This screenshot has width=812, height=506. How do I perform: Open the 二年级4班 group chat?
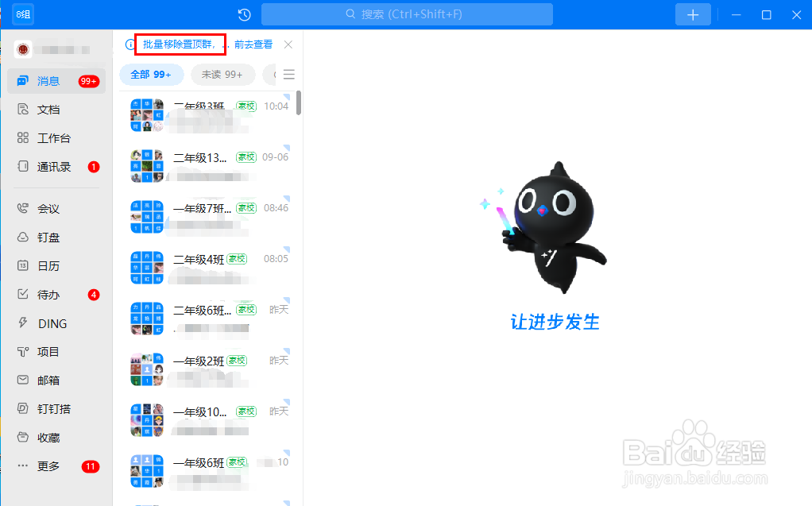pos(208,267)
